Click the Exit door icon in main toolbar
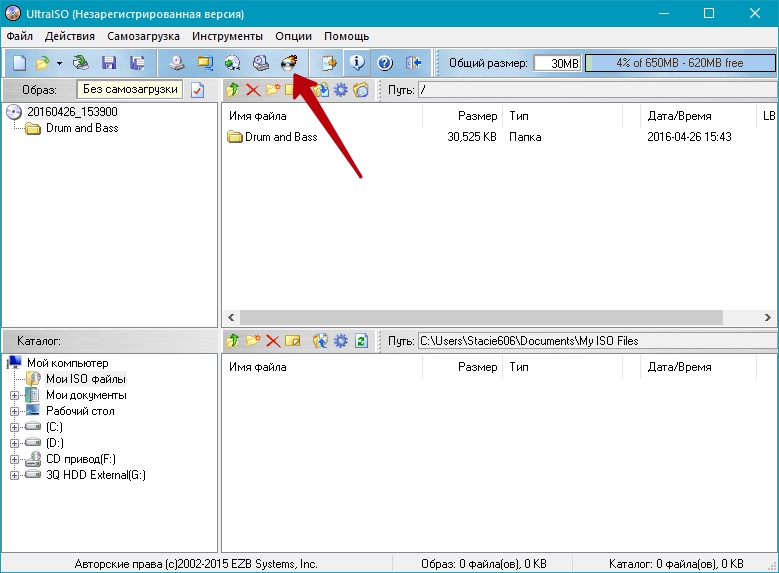 (413, 63)
